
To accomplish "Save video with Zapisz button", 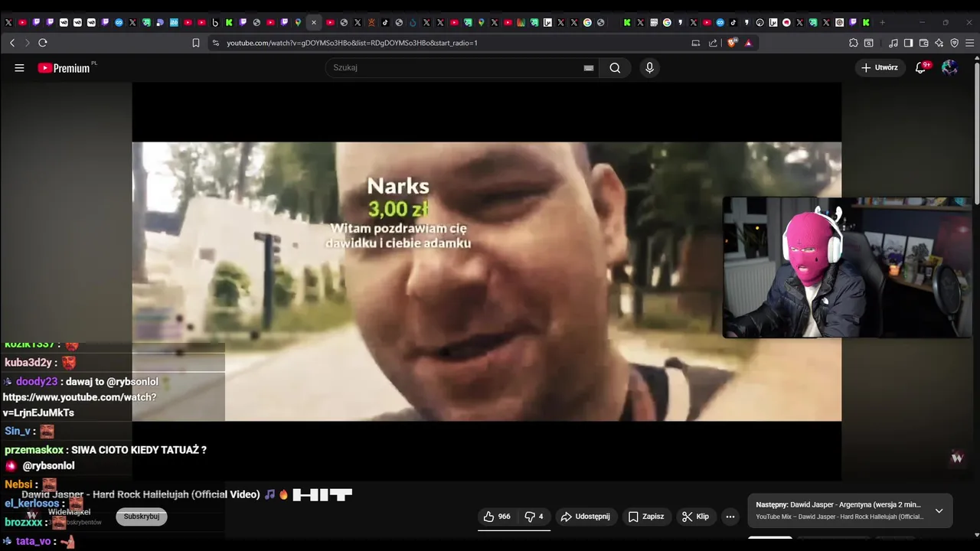I will pos(646,517).
